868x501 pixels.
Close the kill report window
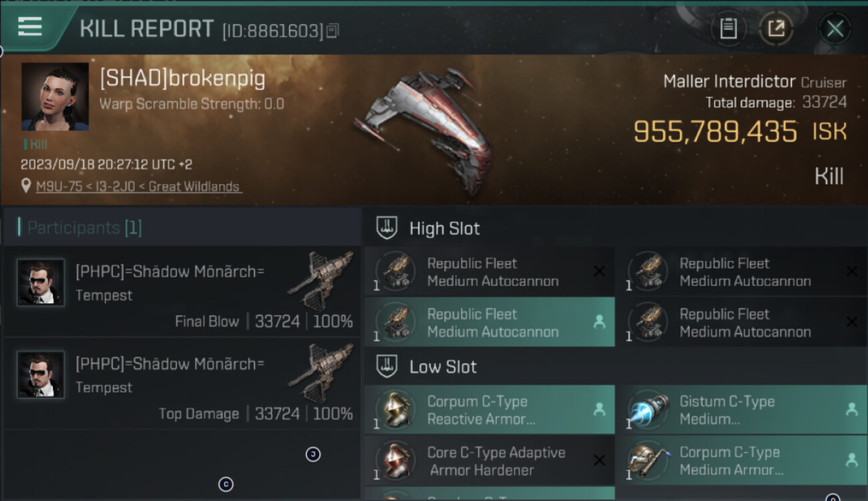835,29
